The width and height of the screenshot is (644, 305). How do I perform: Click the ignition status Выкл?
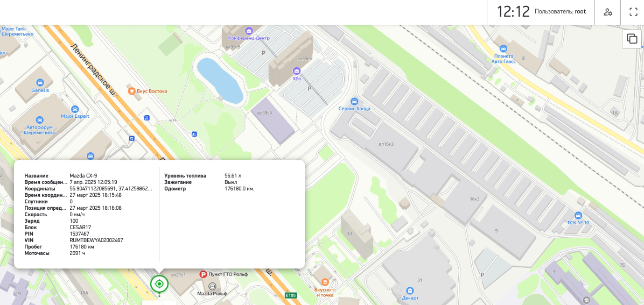[x=231, y=182]
